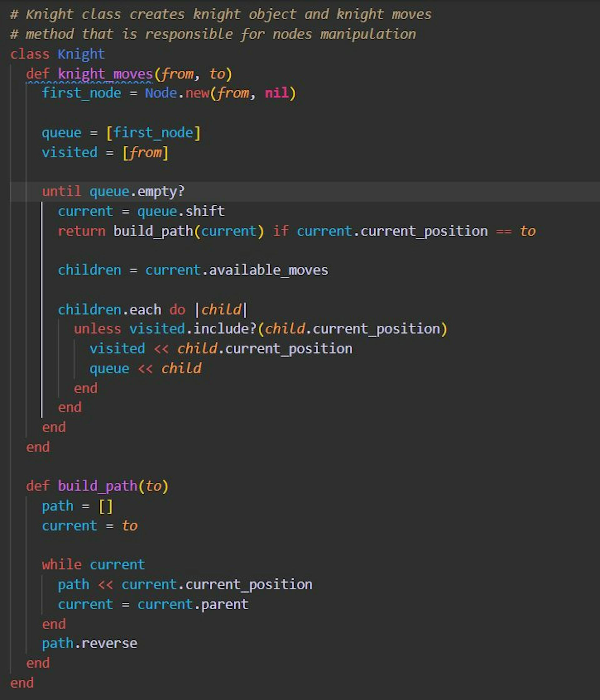The width and height of the screenshot is (600, 700).
Task: Click the nil keyword argument
Action: coord(277,93)
